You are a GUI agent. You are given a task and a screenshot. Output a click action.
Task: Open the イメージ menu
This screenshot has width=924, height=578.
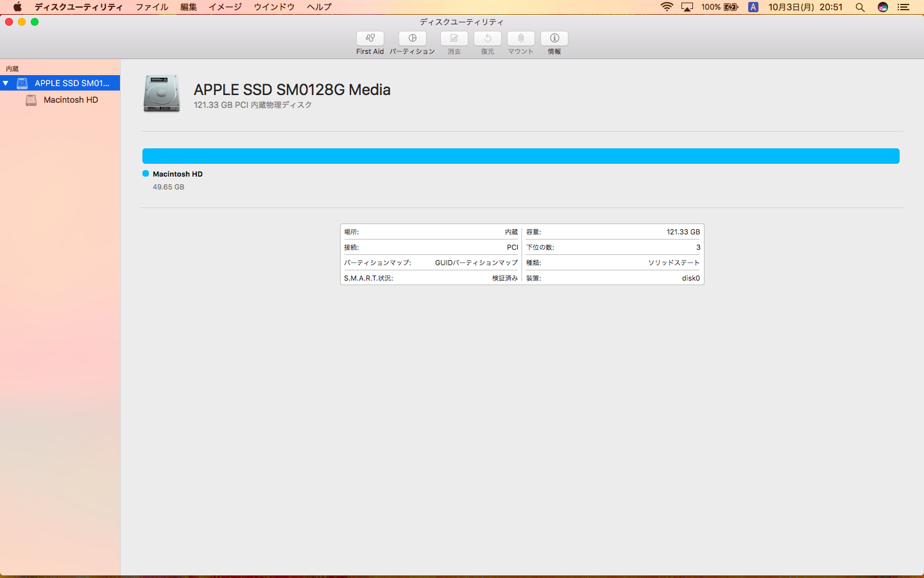pos(225,7)
